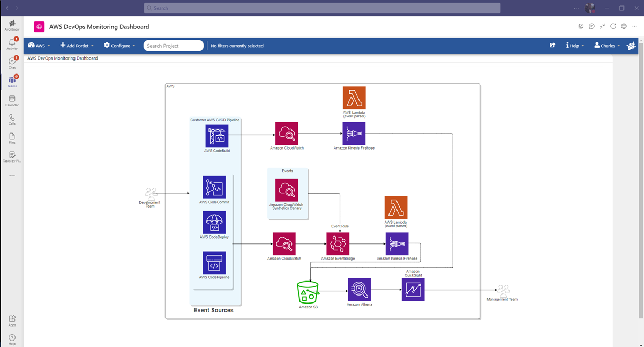Select Teams in the left rail

(x=12, y=82)
